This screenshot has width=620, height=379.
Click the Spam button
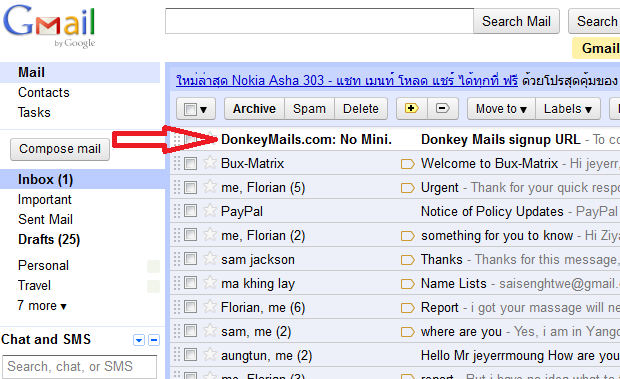click(x=309, y=108)
